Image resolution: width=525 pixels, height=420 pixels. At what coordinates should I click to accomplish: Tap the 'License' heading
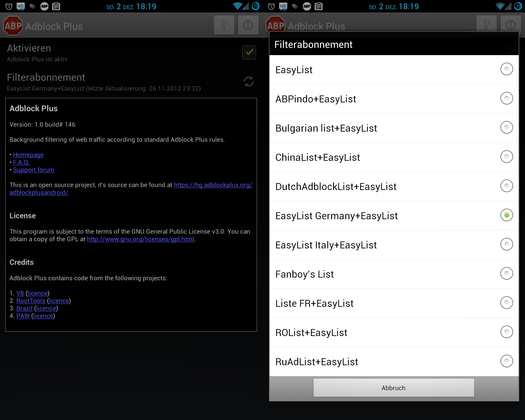tap(23, 216)
